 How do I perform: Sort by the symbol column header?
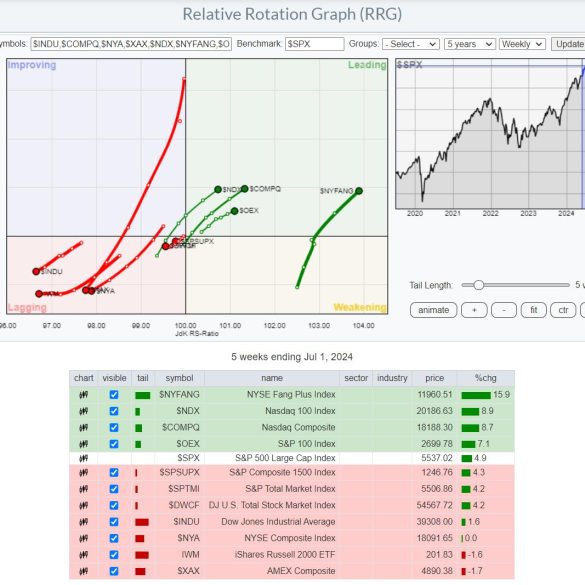point(179,378)
